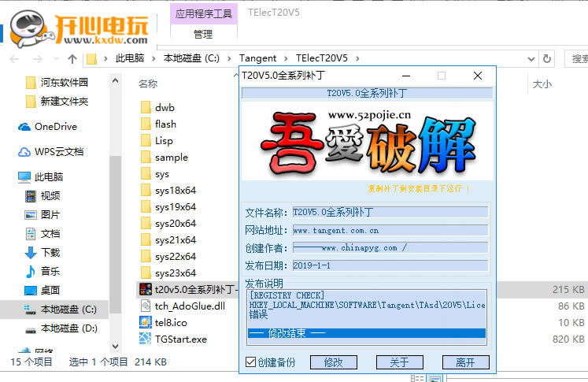The image size is (588, 382).
Task: Go up one folder level with up arrow
Action: click(x=72, y=58)
